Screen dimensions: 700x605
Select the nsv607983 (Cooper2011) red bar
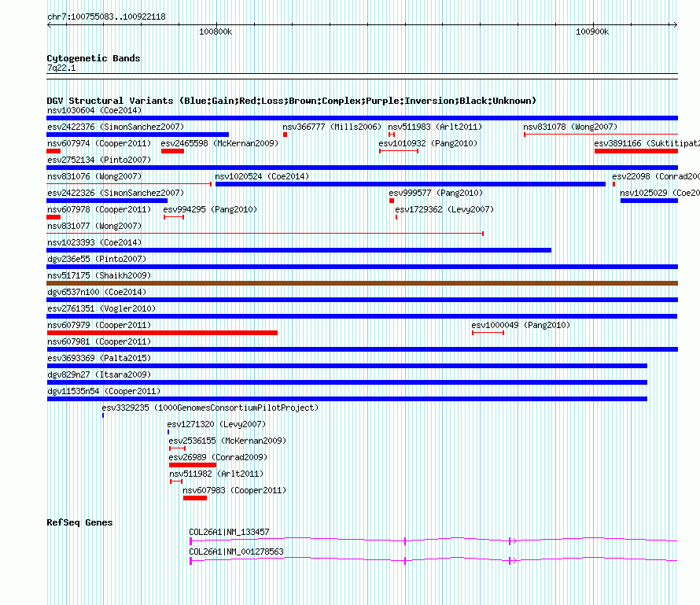[x=194, y=498]
